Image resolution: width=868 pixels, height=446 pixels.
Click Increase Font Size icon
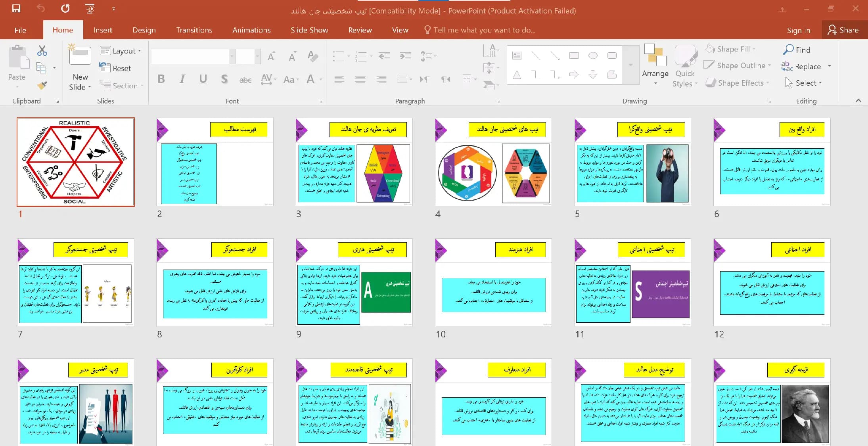click(x=271, y=57)
